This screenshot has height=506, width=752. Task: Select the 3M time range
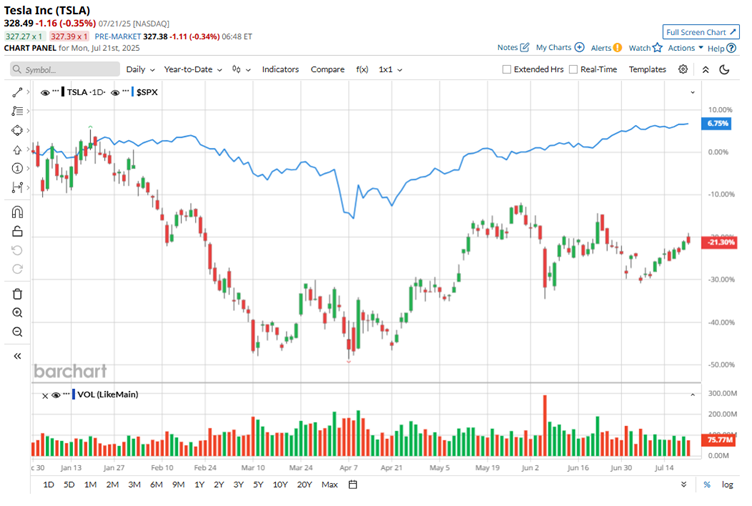[134, 484]
